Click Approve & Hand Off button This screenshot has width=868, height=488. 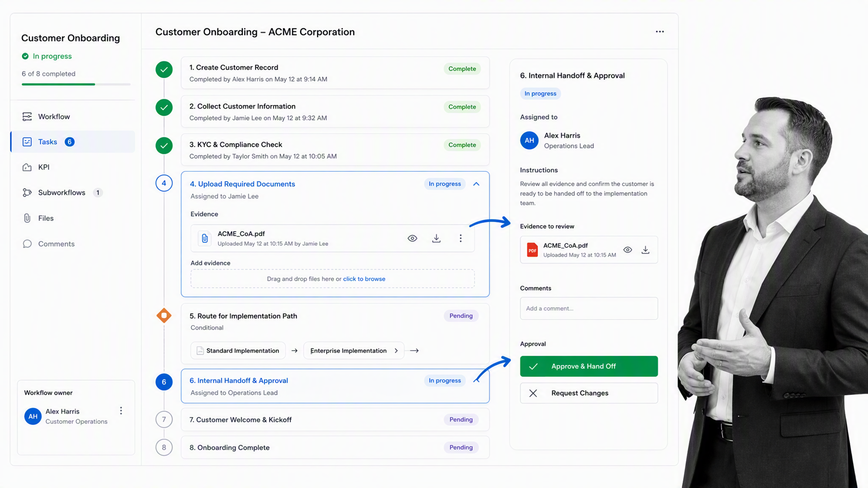click(589, 366)
